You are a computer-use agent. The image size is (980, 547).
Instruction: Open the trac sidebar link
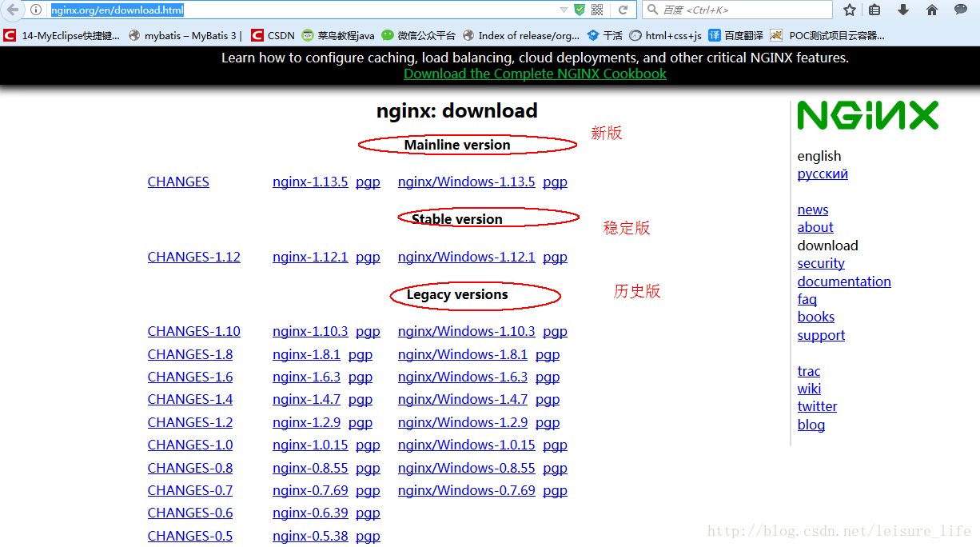(809, 371)
